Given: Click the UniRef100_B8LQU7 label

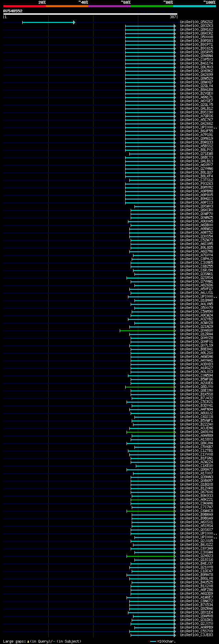Looking at the screenshot, I should pos(196,173).
